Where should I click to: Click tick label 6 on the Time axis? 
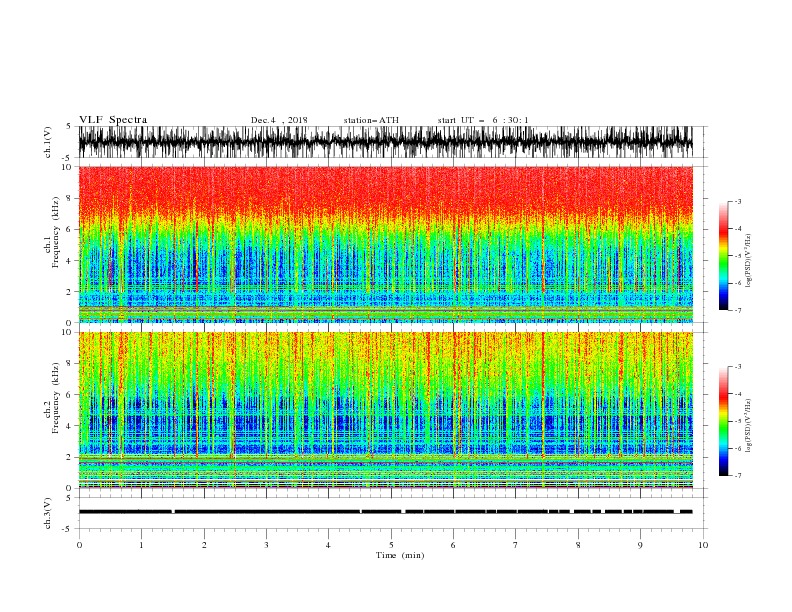coord(453,545)
